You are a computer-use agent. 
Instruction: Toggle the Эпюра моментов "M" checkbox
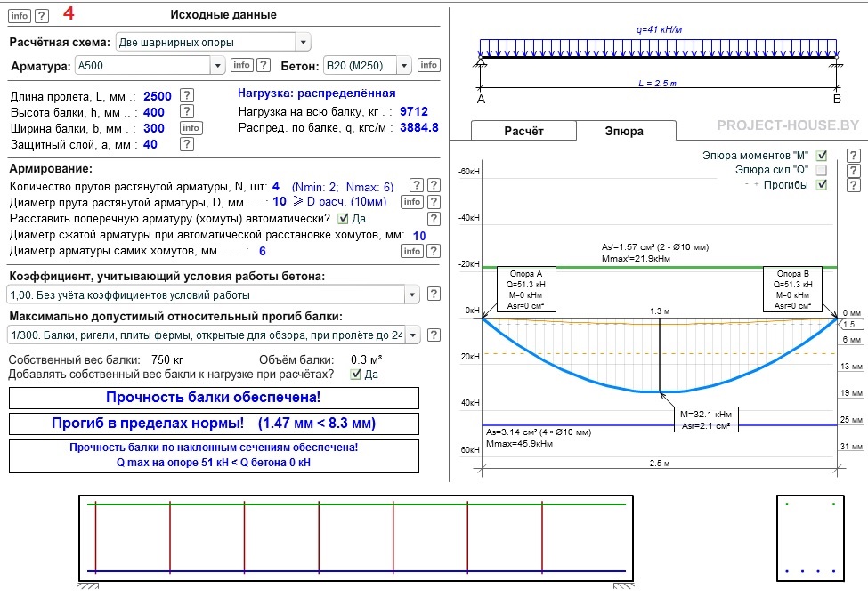coord(822,156)
